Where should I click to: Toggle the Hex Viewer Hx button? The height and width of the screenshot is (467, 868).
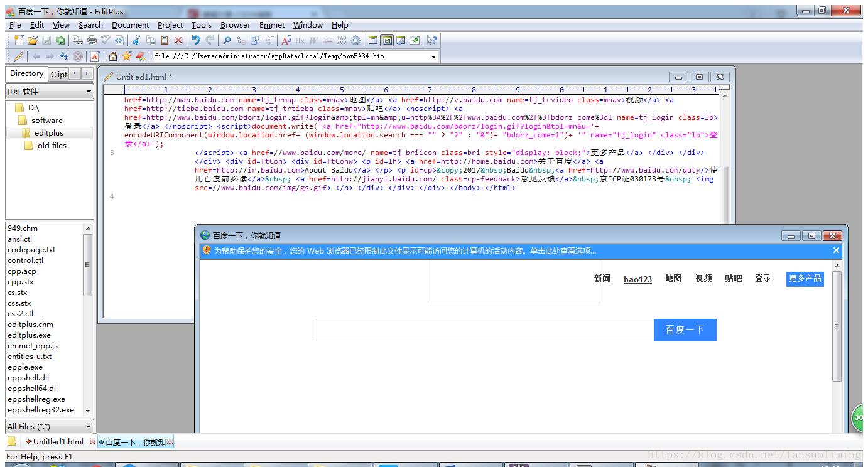click(300, 40)
